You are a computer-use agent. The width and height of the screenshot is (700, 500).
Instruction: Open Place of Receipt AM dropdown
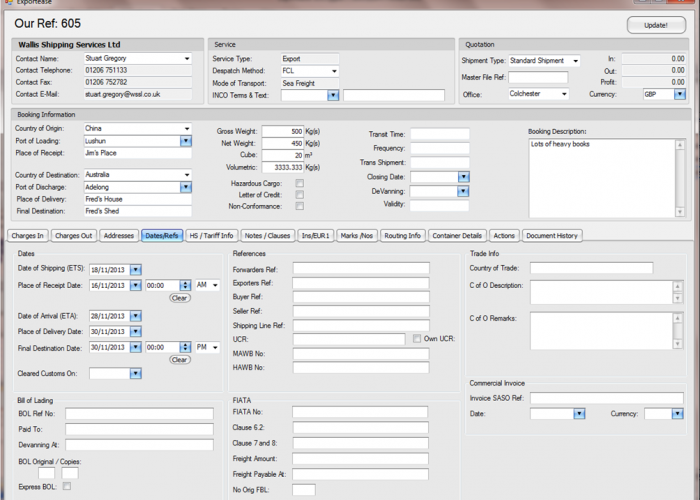coord(215,285)
